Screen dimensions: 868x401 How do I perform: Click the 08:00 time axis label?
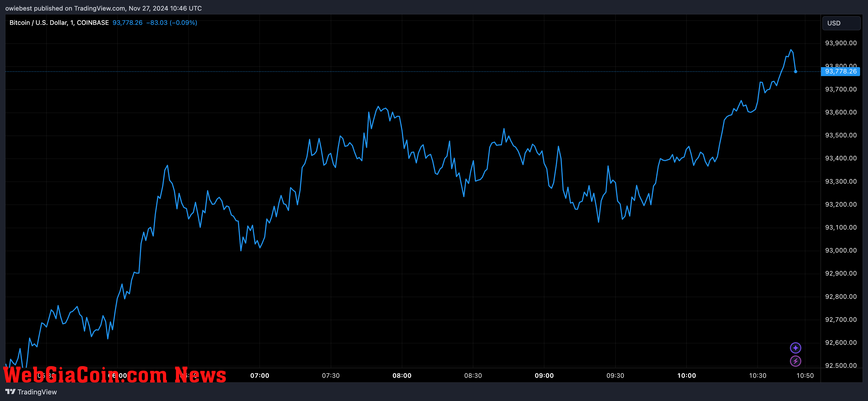click(x=402, y=375)
